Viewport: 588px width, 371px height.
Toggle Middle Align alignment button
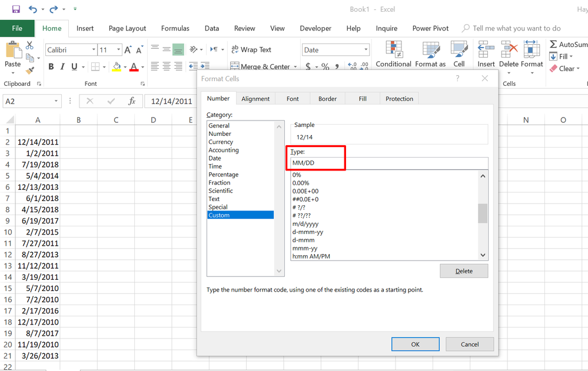tap(167, 49)
